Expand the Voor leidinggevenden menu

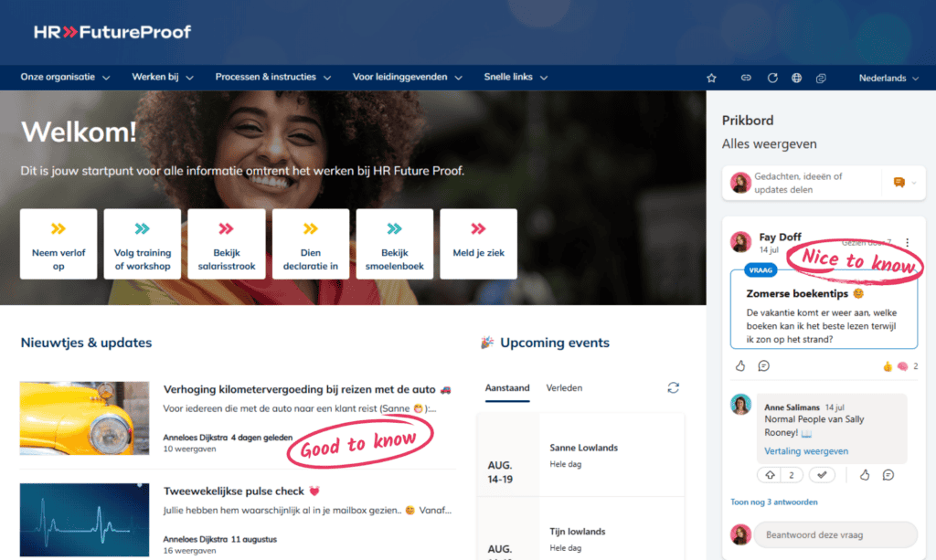[x=407, y=77]
